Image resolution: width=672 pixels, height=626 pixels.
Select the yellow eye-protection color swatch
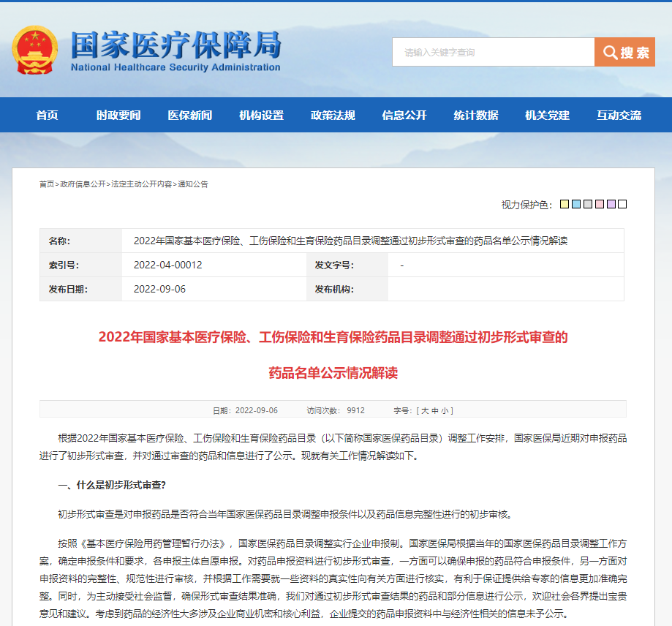[x=564, y=204]
